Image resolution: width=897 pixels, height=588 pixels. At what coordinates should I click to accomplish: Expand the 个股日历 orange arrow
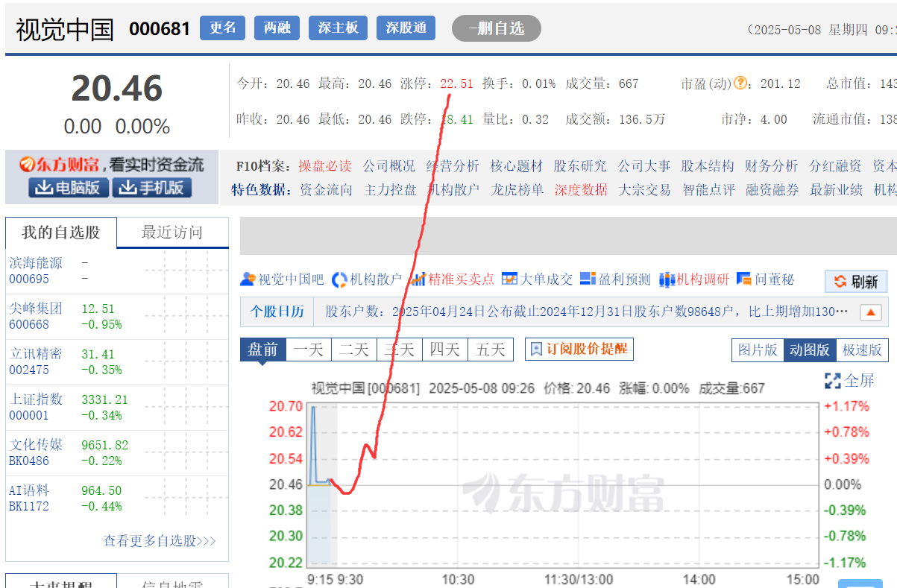tap(872, 312)
